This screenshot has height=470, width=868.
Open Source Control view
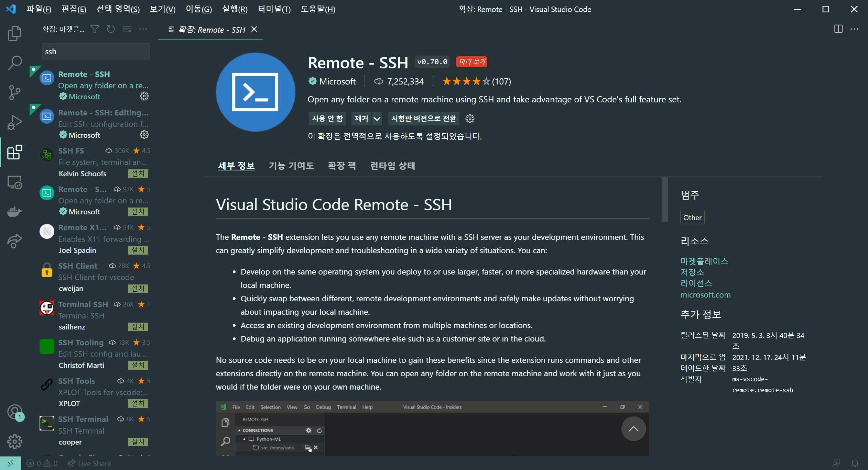14,92
